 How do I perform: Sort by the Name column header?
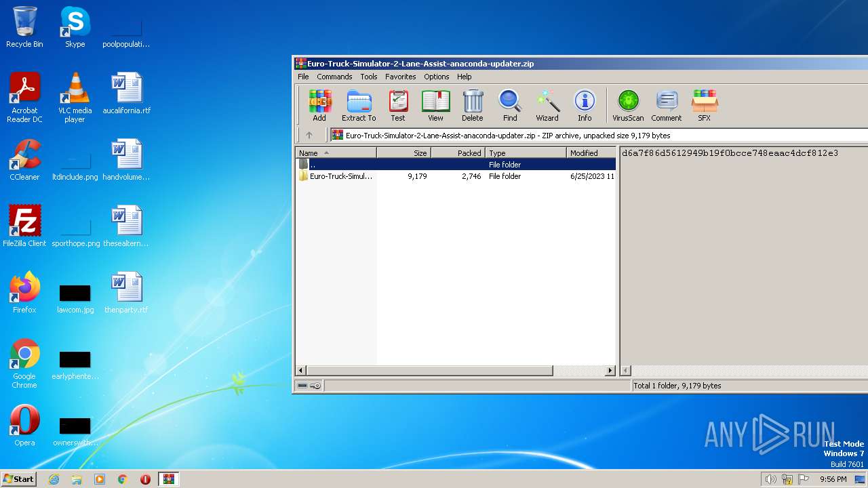click(x=336, y=153)
